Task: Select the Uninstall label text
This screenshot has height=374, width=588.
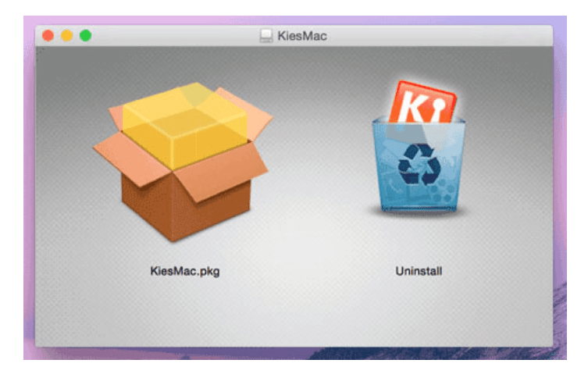Action: click(x=419, y=271)
